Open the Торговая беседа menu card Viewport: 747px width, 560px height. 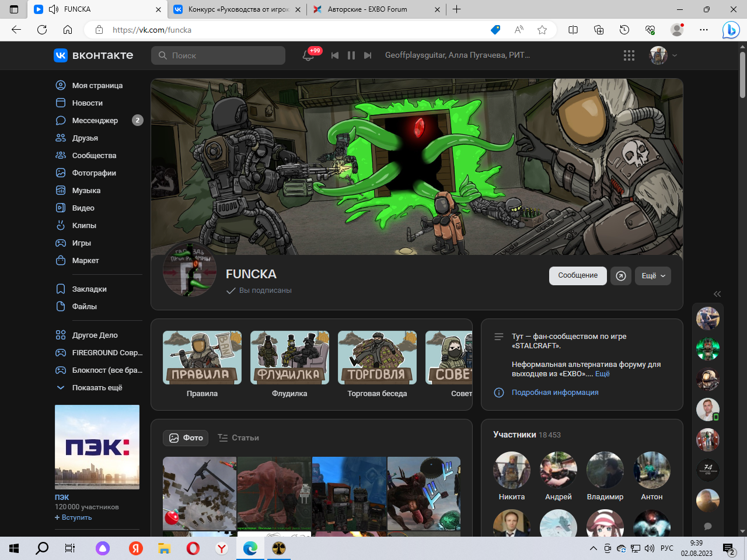pyautogui.click(x=377, y=365)
